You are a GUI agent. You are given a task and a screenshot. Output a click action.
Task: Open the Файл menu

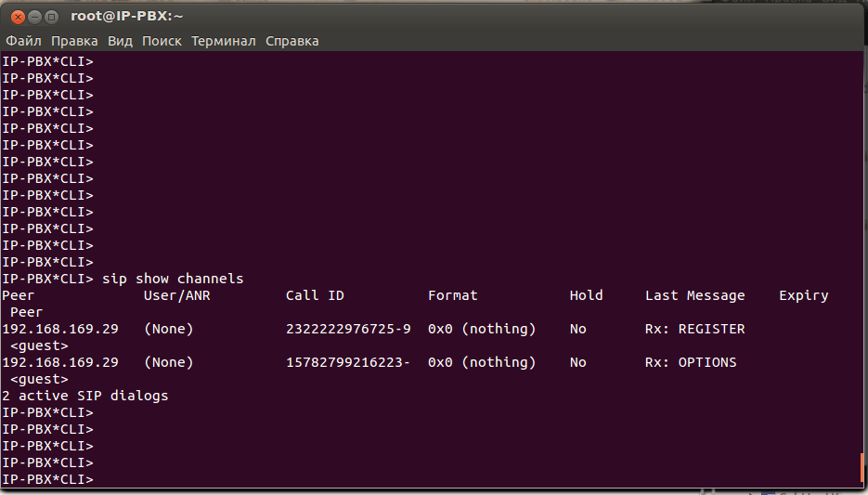tap(23, 41)
